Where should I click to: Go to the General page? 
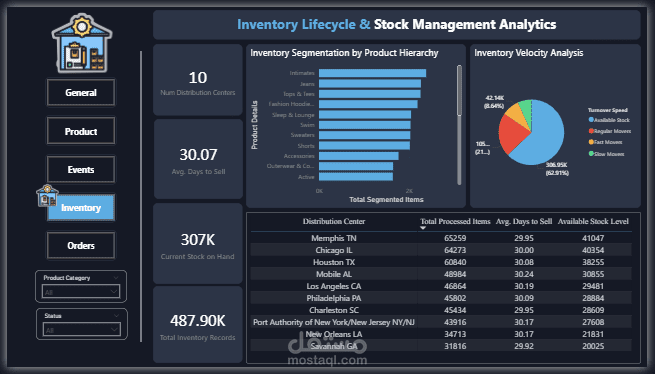pos(81,93)
